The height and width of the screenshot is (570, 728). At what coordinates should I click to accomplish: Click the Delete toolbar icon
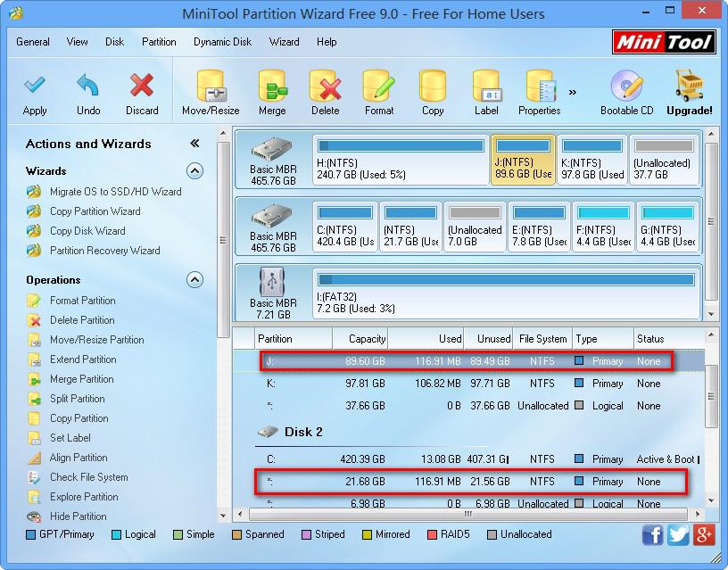(326, 86)
